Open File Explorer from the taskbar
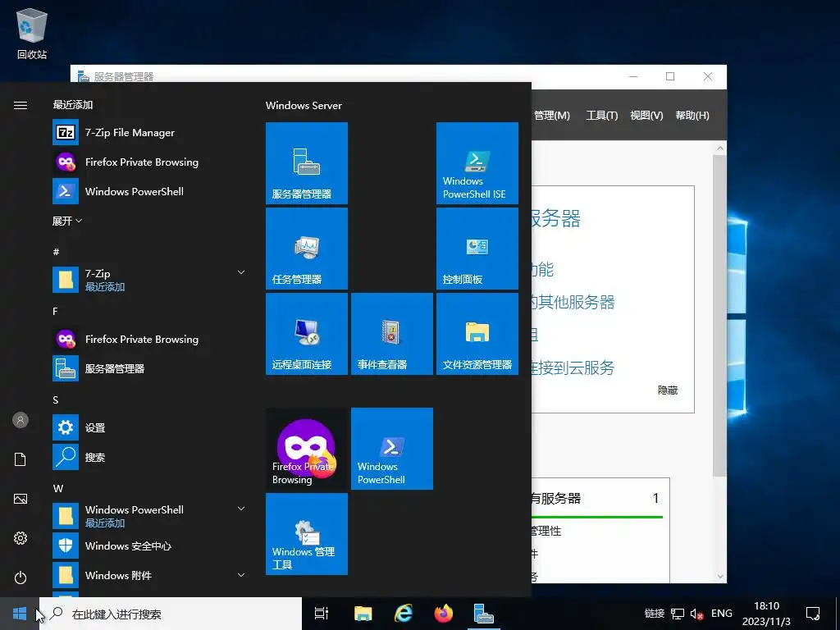The height and width of the screenshot is (630, 840). pos(363,614)
